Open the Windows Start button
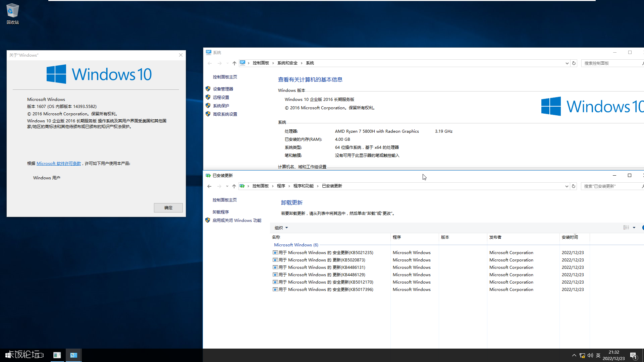The height and width of the screenshot is (362, 644). 8,355
